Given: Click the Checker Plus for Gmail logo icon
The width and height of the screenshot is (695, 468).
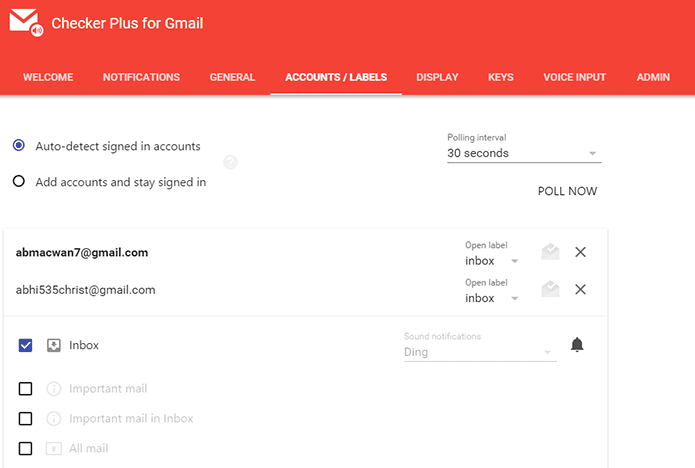Looking at the screenshot, I should pyautogui.click(x=27, y=23).
